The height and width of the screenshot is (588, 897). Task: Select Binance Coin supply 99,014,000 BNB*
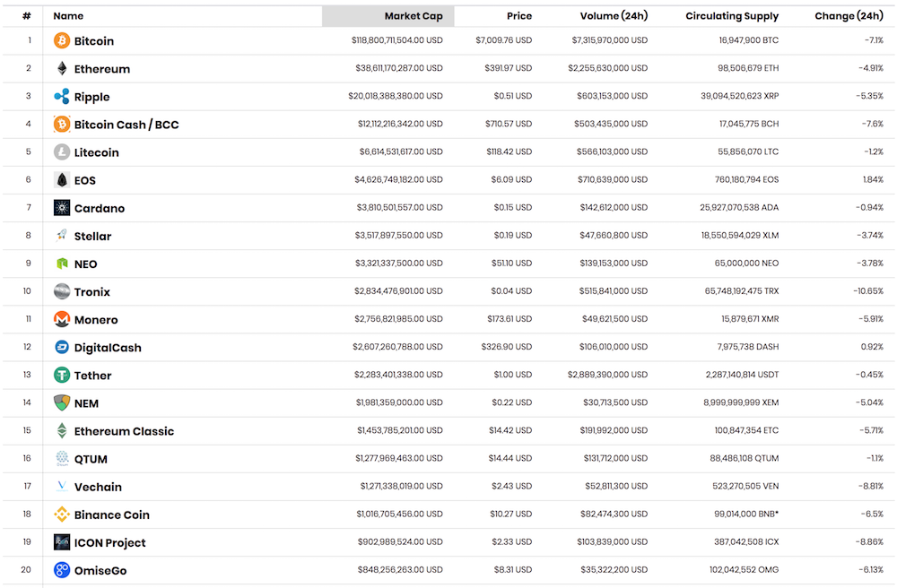[x=746, y=514]
